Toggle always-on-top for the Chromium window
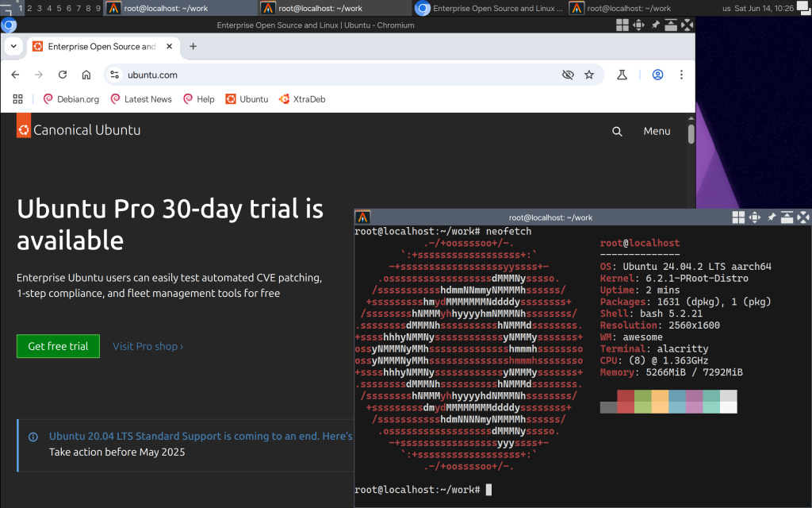 tap(671, 25)
